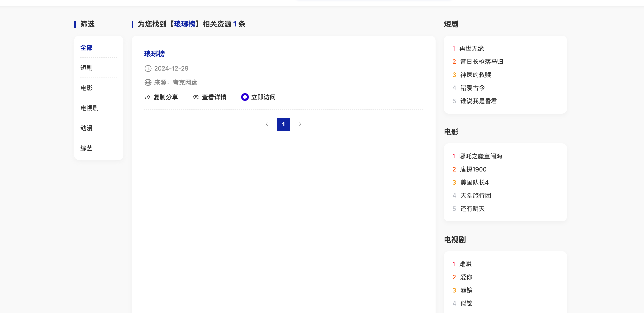Filter results by 电视剧
The width and height of the screenshot is (644, 313).
90,108
